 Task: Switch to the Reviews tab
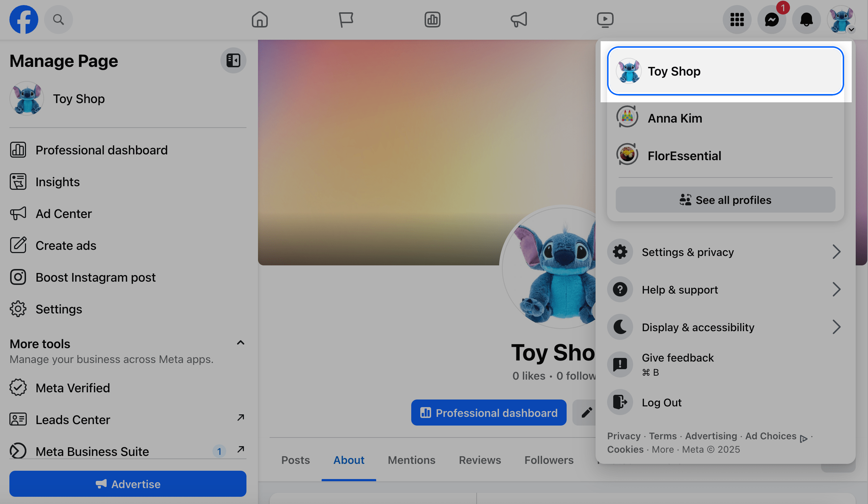(x=480, y=460)
